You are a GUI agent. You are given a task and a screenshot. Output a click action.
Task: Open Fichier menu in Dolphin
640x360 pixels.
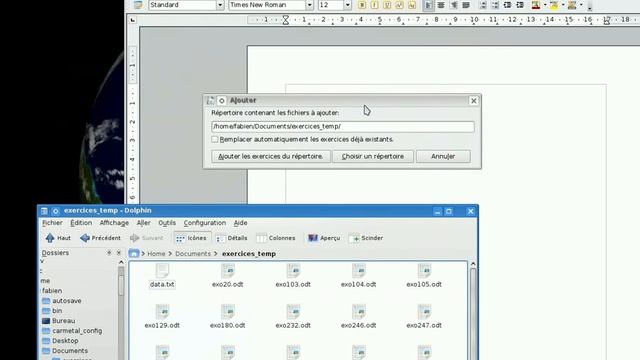pos(52,223)
